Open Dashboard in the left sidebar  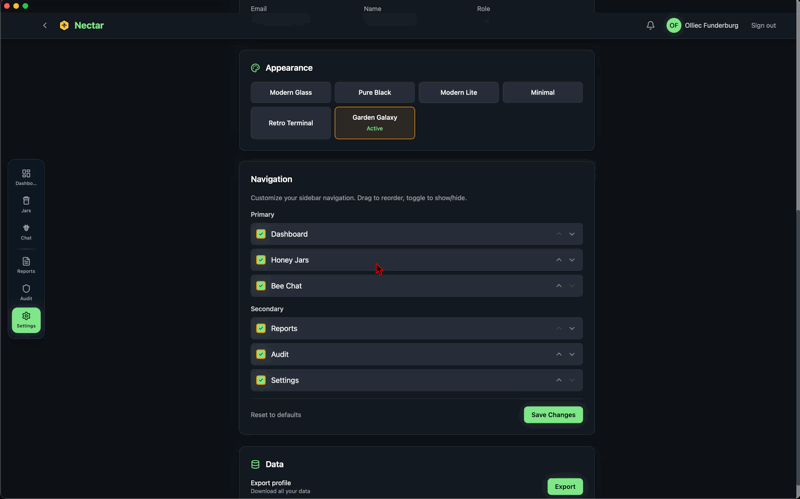pos(26,177)
